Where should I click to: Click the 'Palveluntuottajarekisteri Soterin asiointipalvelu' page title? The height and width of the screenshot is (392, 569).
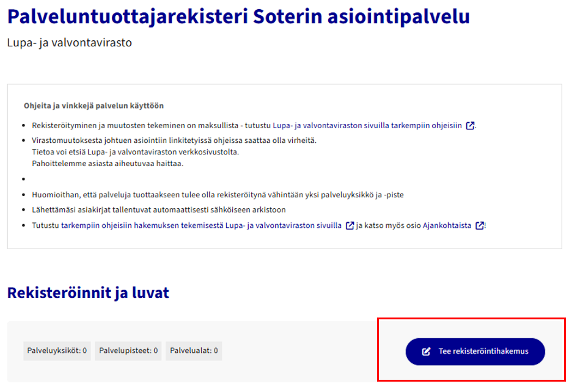tap(238, 16)
